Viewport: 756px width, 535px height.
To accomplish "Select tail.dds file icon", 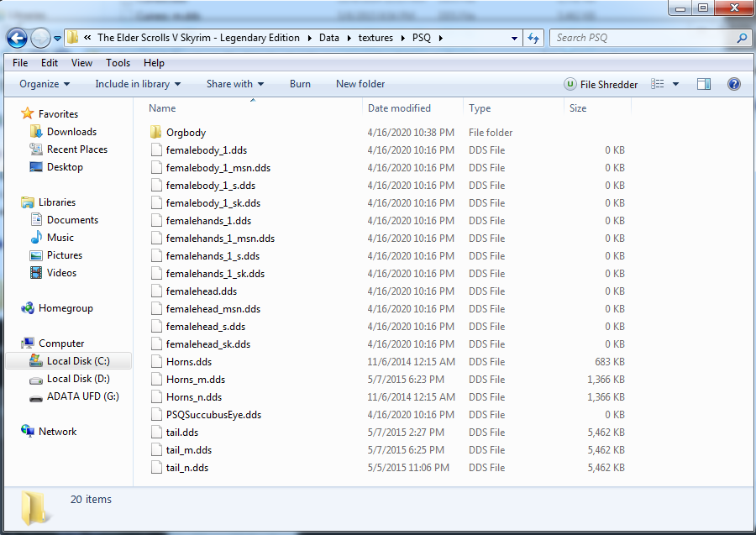I will coord(156,433).
